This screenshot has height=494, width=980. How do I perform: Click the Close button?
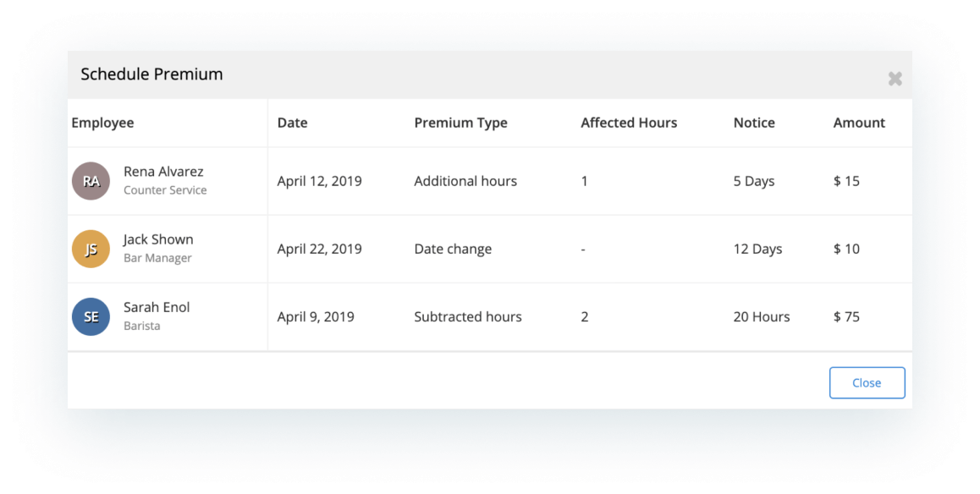point(867,383)
